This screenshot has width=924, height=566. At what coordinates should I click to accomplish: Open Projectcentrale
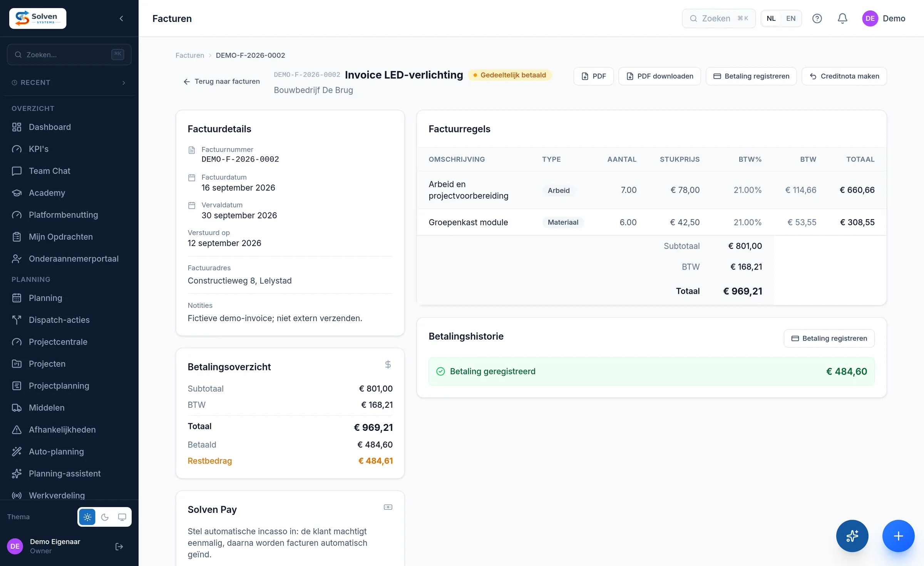pos(69,342)
